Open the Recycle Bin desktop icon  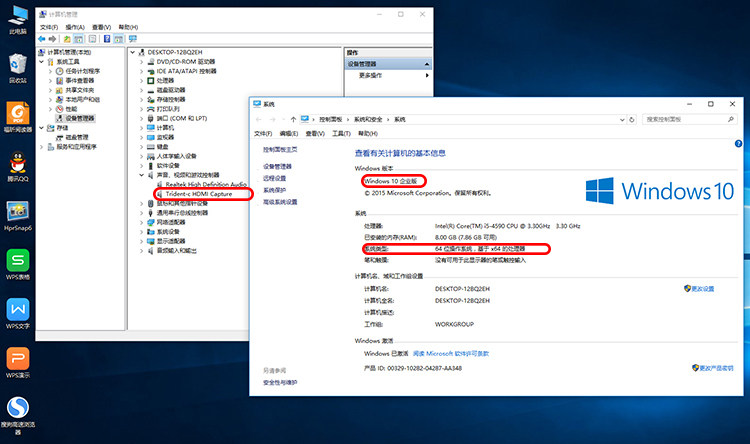18,68
